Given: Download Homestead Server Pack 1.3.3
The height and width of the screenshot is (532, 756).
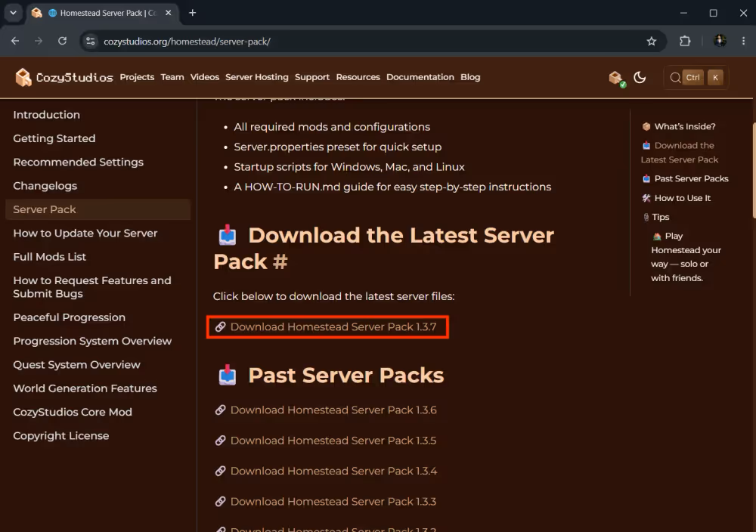Looking at the screenshot, I should coord(333,502).
